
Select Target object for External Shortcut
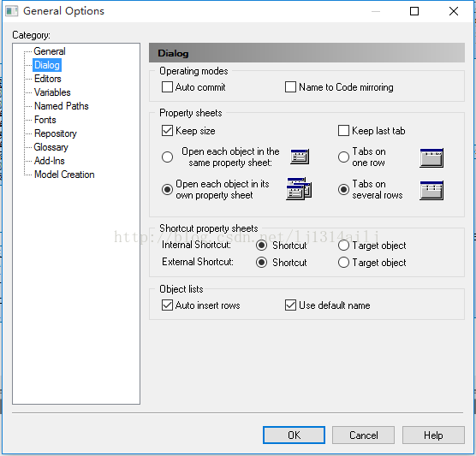point(343,262)
